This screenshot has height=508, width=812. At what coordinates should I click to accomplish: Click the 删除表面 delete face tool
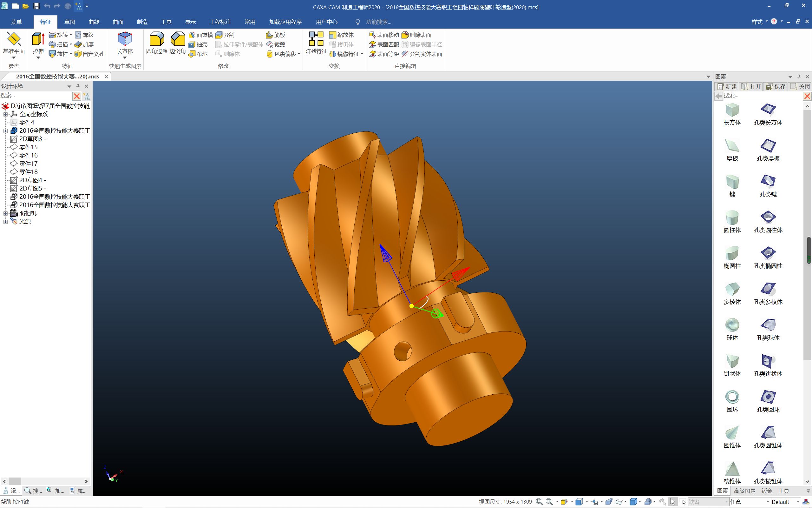(x=416, y=35)
